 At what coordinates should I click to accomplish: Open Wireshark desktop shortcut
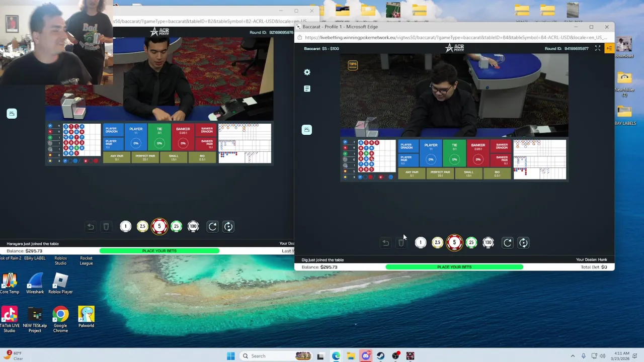pos(35,284)
